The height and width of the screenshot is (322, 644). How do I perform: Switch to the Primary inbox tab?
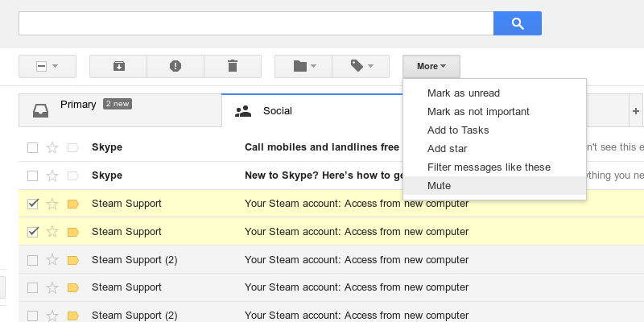coord(78,105)
